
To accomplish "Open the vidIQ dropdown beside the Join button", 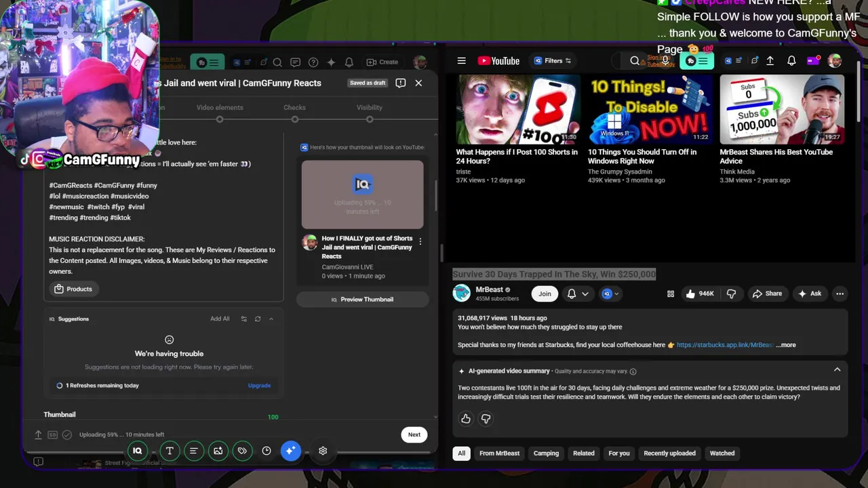I will (x=611, y=293).
